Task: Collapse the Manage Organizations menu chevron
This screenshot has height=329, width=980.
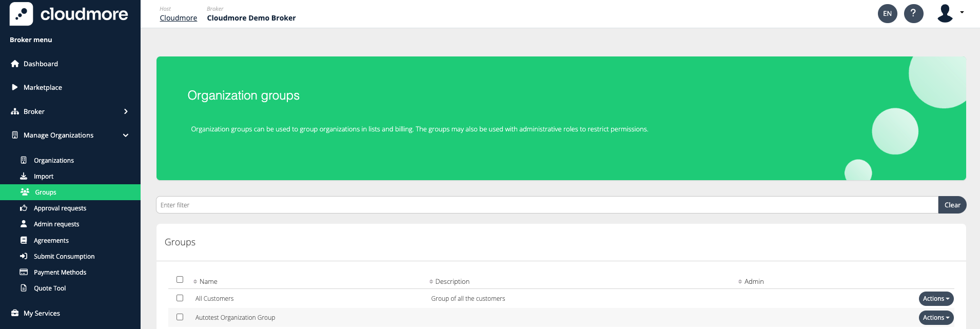Action: (126, 136)
